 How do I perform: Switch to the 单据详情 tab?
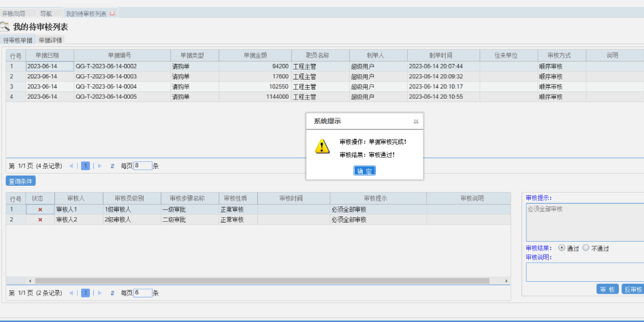(x=50, y=40)
